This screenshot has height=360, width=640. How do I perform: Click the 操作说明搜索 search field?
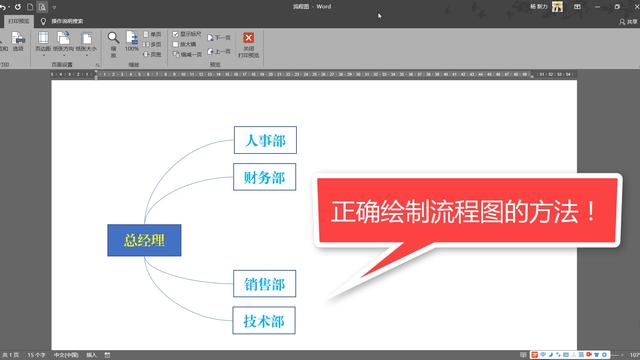click(67, 21)
